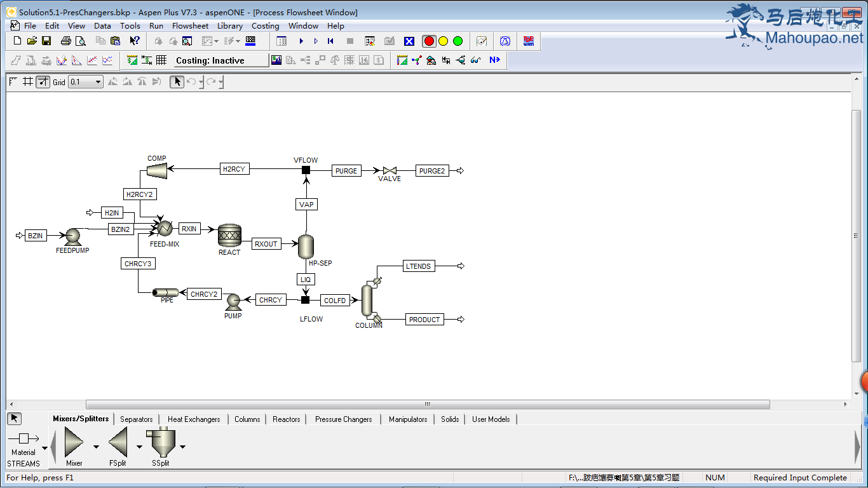Expand the FSplit model dropdown arrow
Image resolution: width=868 pixels, height=488 pixels.
(x=140, y=447)
